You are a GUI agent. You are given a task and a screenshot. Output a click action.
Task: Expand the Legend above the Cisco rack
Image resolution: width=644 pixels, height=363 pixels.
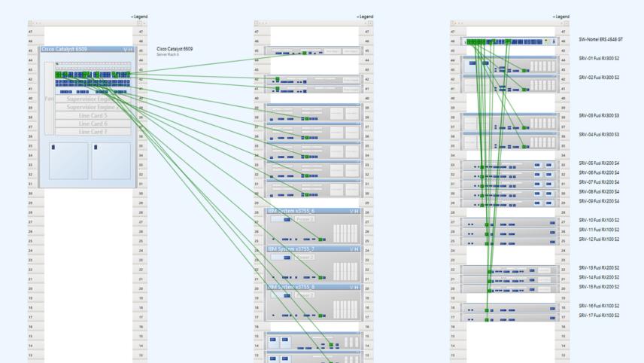(139, 17)
